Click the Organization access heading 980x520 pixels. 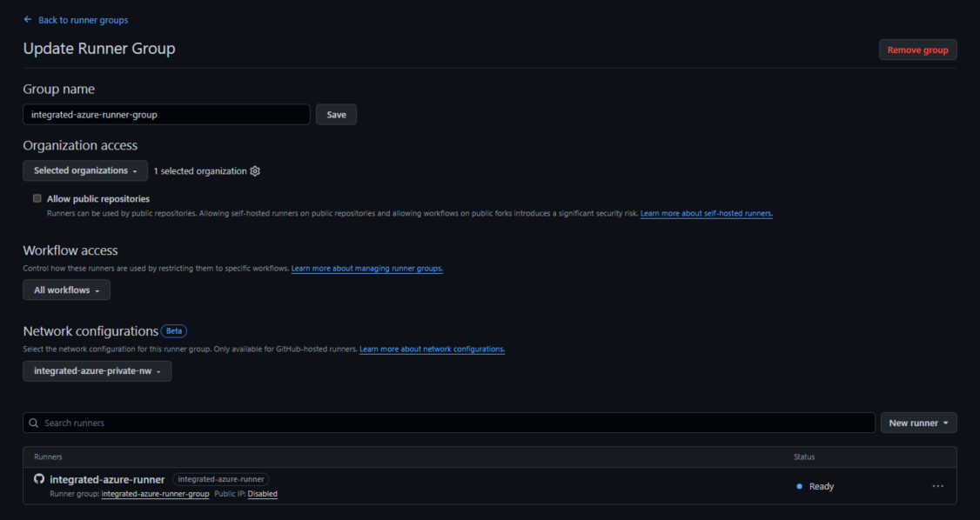click(80, 145)
